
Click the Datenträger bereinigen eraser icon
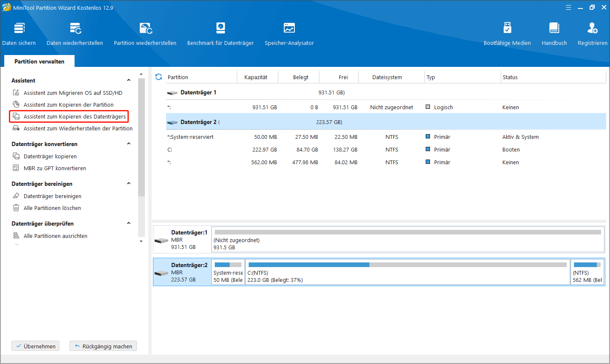[x=16, y=196]
